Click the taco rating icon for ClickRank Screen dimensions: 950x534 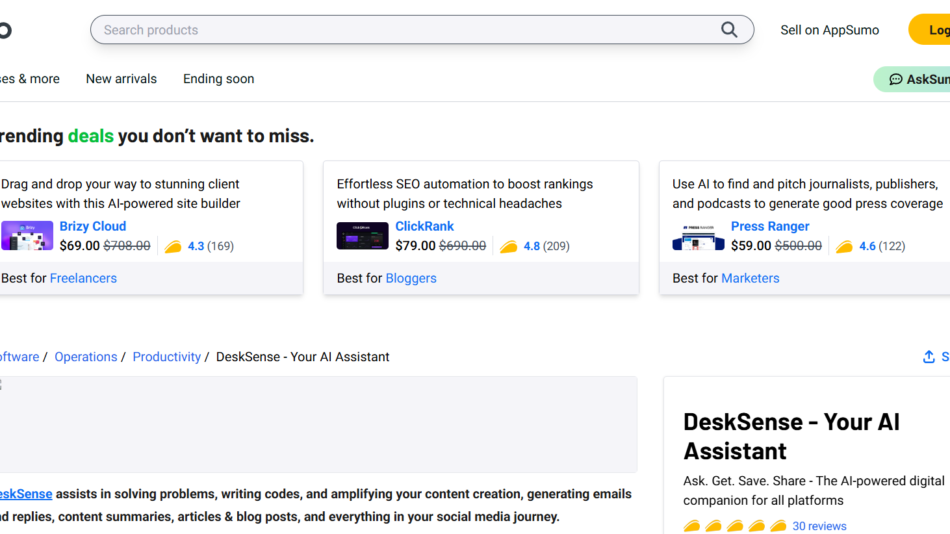509,246
